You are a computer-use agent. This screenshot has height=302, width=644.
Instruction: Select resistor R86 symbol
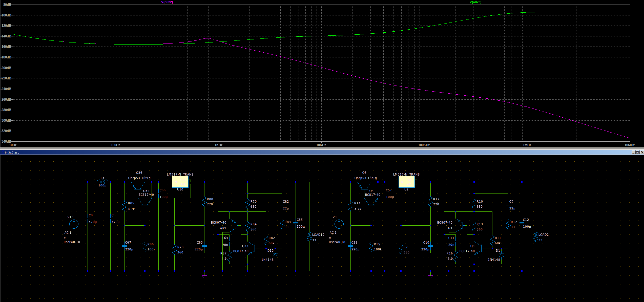point(145,247)
